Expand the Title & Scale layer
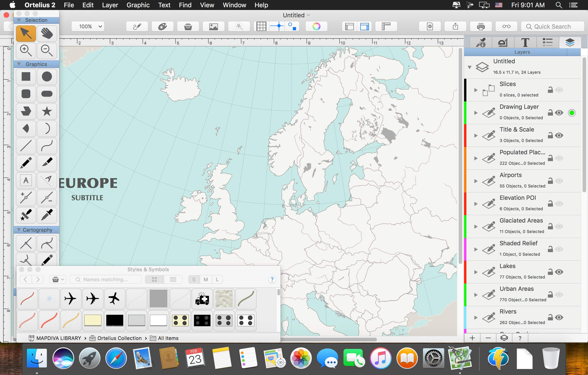588x375 pixels. 476,135
